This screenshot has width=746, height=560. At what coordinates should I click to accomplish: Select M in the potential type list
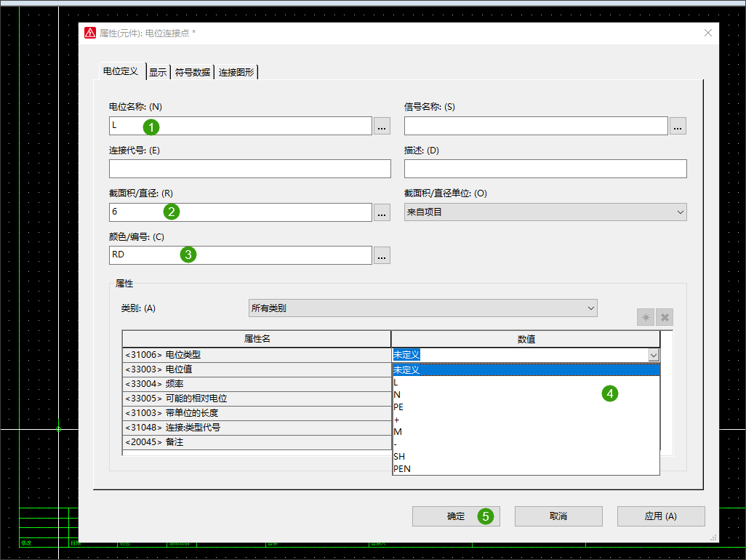click(x=526, y=432)
